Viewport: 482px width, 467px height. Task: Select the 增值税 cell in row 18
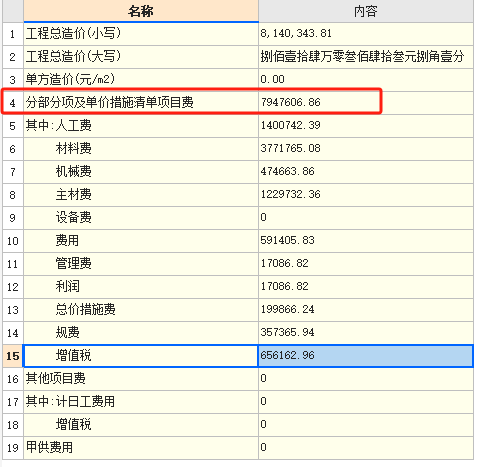tap(141, 425)
